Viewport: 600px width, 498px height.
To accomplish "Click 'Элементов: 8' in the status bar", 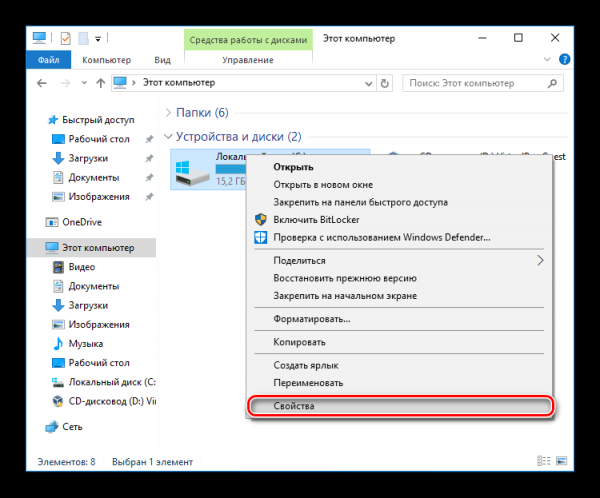I will pyautogui.click(x=66, y=462).
